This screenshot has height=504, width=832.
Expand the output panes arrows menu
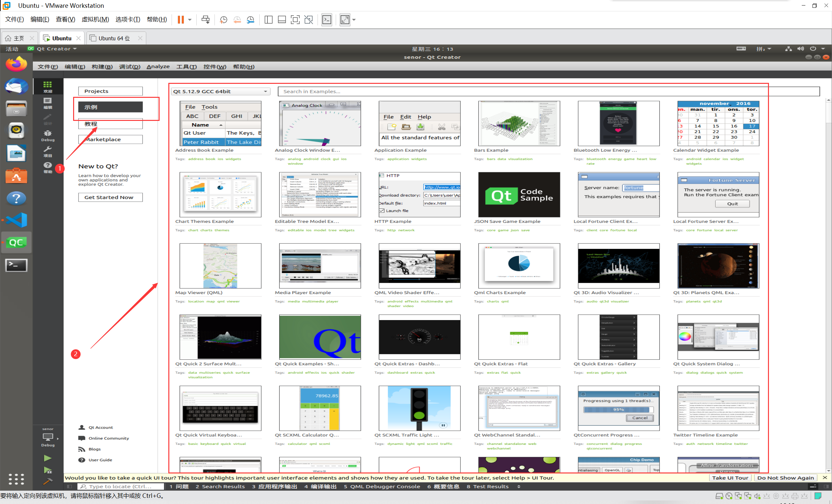519,486
